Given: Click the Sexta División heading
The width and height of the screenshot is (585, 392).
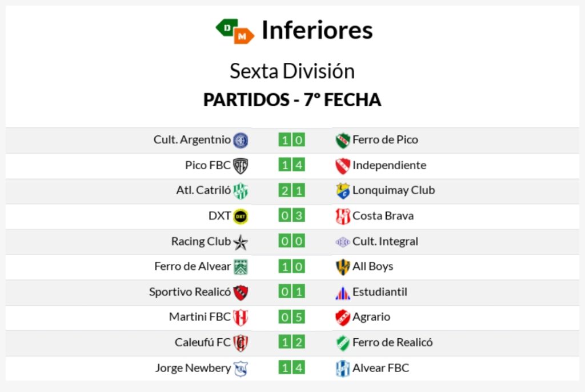Looking at the screenshot, I should [x=292, y=71].
